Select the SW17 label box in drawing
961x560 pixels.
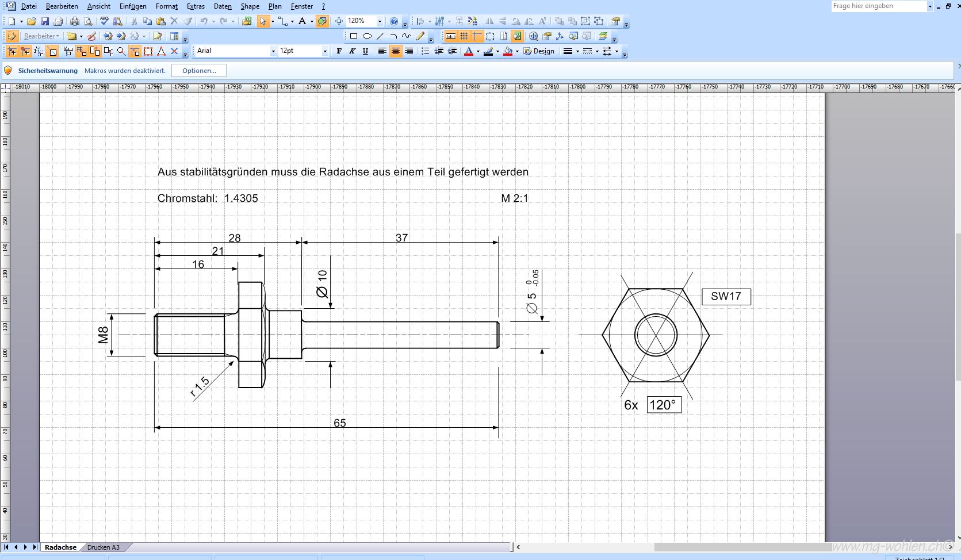coord(726,296)
